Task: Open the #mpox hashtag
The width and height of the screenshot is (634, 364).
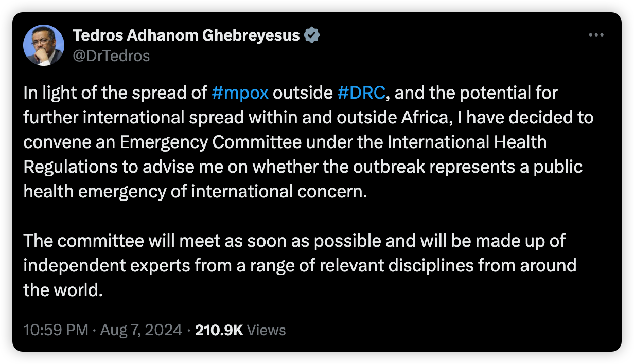Action: 240,93
